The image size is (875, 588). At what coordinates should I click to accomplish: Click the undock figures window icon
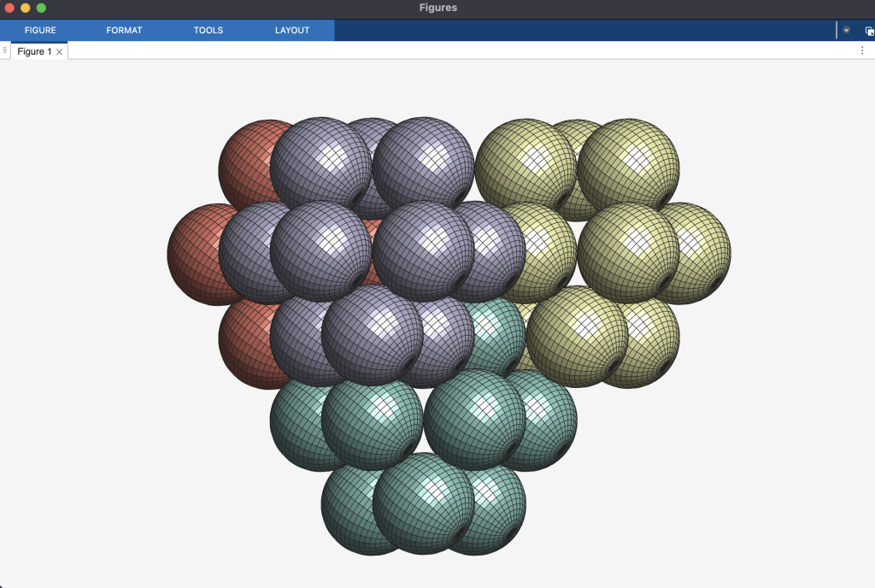869,31
